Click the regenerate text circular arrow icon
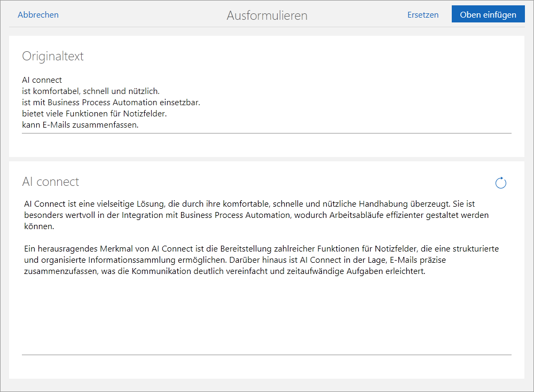Screen dimensions: 534x392 pos(500,183)
